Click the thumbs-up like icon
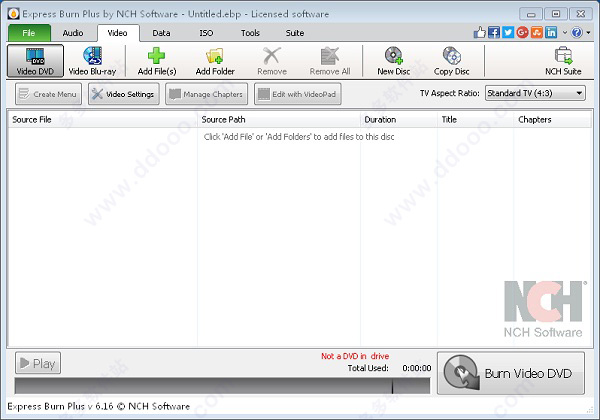The image size is (600, 420). (x=479, y=33)
